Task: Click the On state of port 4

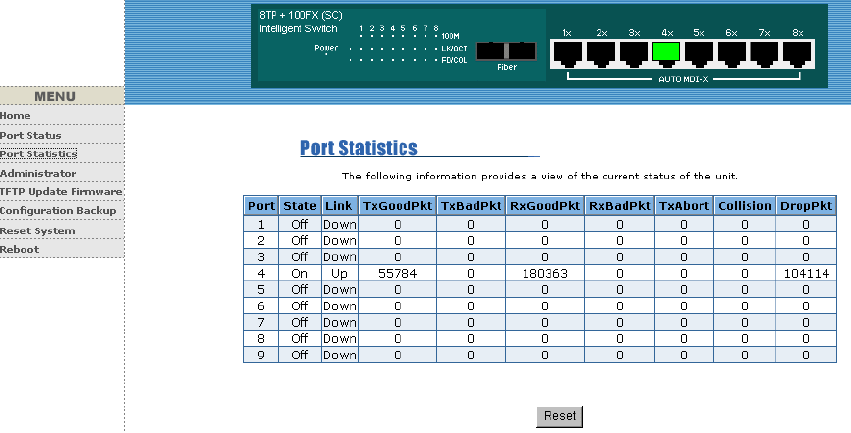Action: click(300, 273)
